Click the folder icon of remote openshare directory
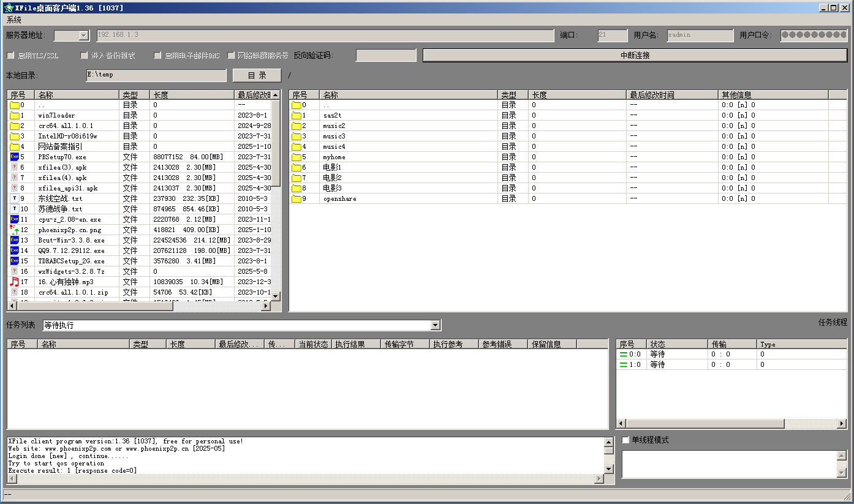The image size is (854, 504). pos(297,198)
